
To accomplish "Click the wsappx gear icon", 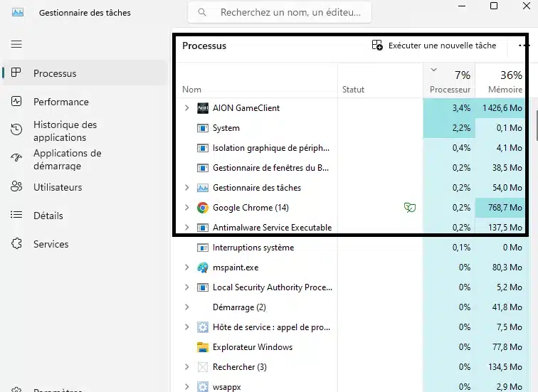I will click(x=203, y=387).
